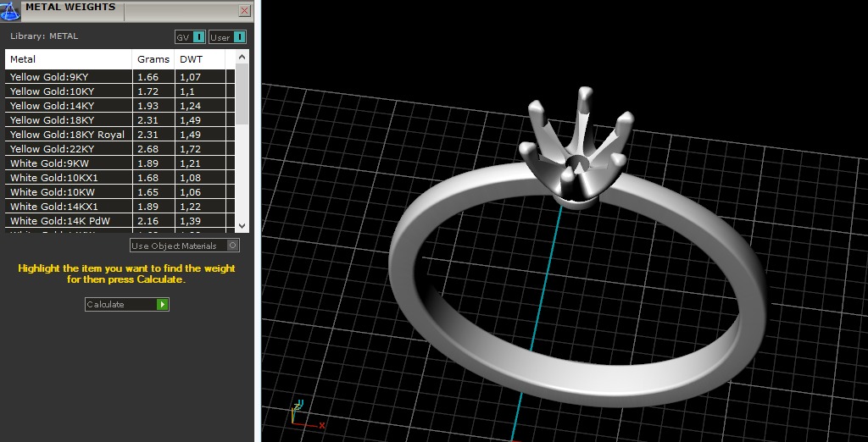Viewport: 868px width, 442px height.
Task: Click the table scrollbar down arrow
Action: [x=242, y=226]
